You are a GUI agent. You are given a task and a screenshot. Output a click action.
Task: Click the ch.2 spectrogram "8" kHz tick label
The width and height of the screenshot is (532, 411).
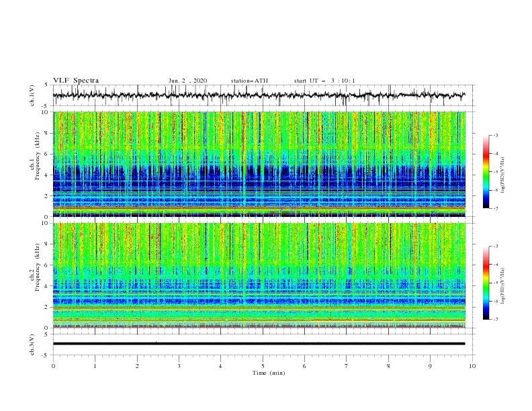(46, 244)
